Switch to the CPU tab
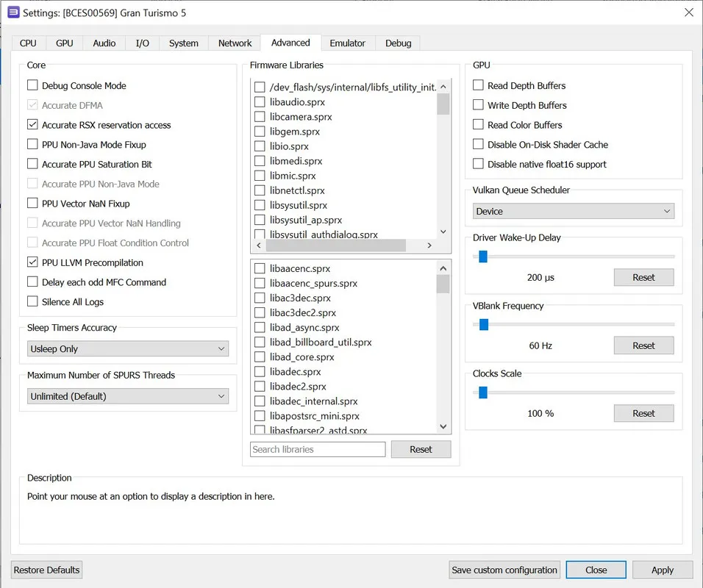 click(28, 43)
